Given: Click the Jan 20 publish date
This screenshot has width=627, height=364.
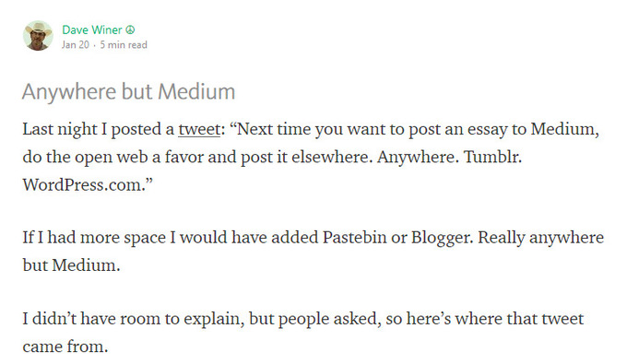Looking at the screenshot, I should click(76, 45).
